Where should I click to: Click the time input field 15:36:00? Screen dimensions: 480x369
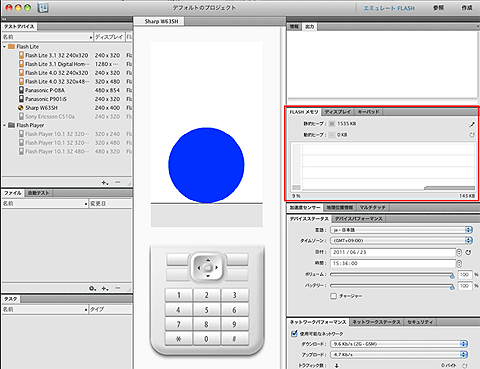pos(393,264)
